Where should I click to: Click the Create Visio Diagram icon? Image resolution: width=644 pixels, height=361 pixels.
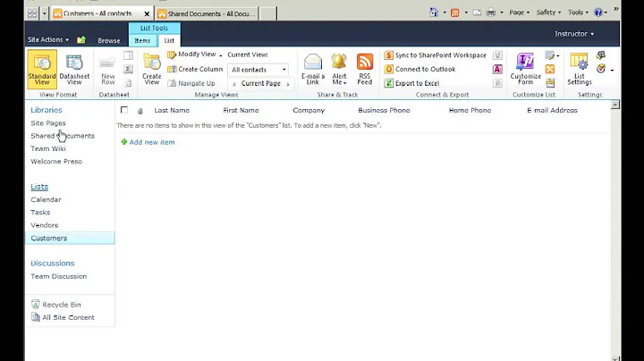[497, 55]
